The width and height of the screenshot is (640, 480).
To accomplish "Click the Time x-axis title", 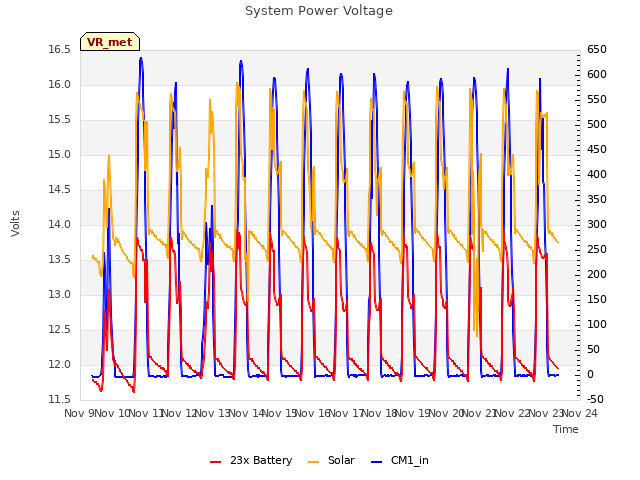I will [x=566, y=429].
